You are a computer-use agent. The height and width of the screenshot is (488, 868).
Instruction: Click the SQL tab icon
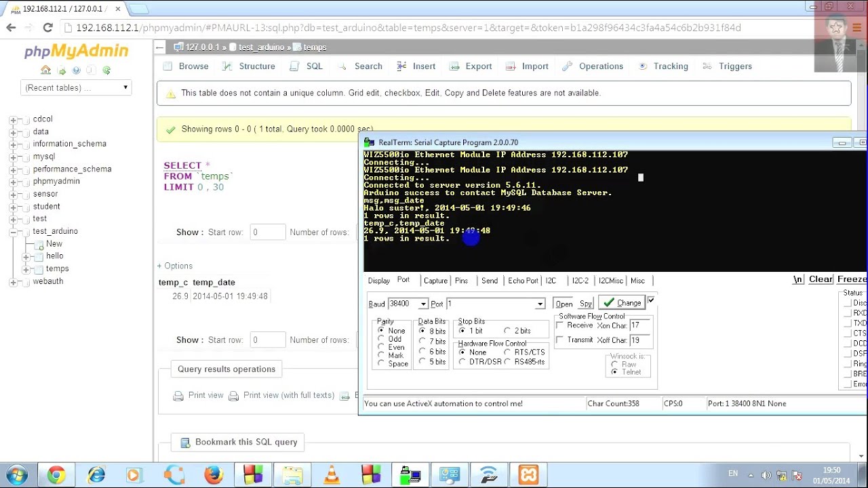294,66
